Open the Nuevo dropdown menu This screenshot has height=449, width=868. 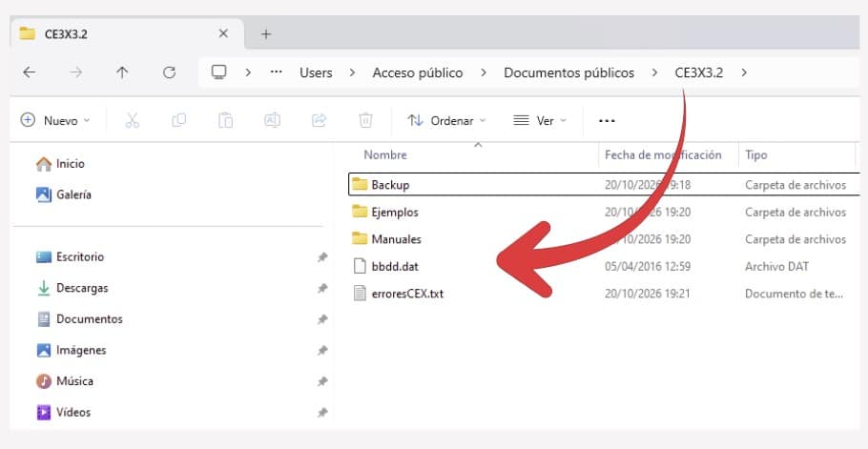click(54, 120)
